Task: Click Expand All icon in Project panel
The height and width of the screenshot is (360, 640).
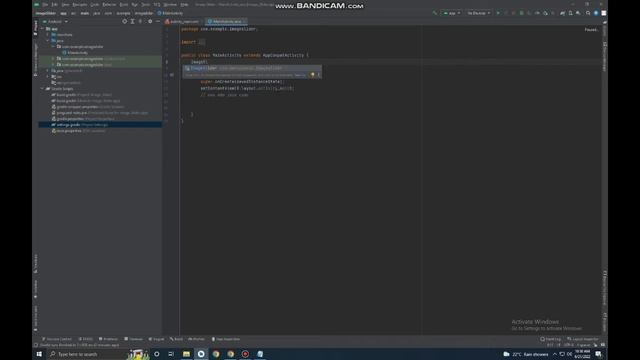Action: click(x=132, y=21)
